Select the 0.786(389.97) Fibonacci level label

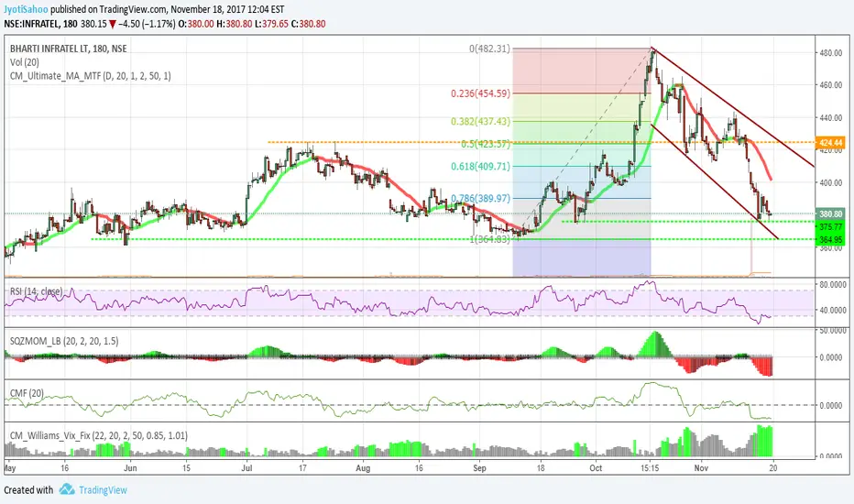point(480,198)
